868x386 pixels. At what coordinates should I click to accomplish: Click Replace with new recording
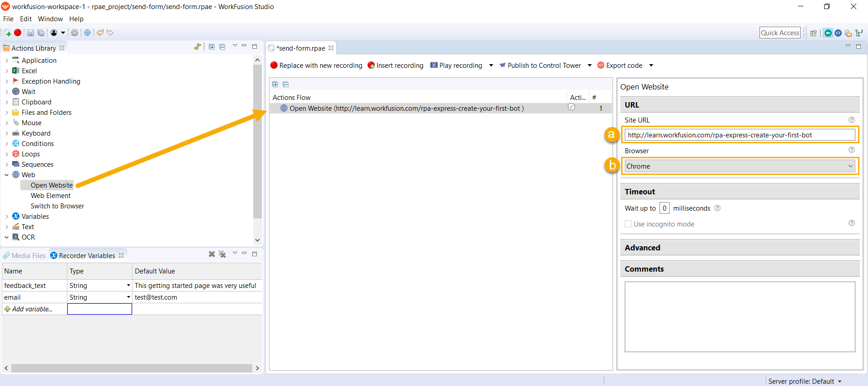tap(316, 66)
